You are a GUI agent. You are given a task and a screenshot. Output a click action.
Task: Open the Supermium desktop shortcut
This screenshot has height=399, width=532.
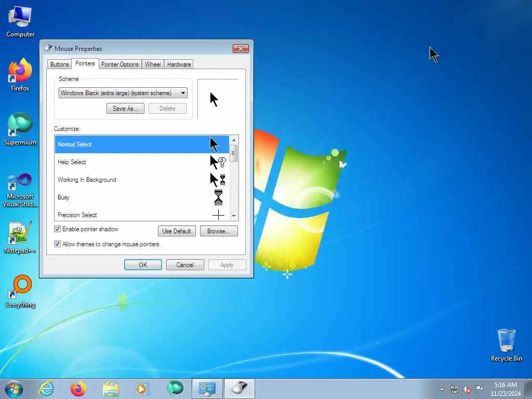coord(20,129)
